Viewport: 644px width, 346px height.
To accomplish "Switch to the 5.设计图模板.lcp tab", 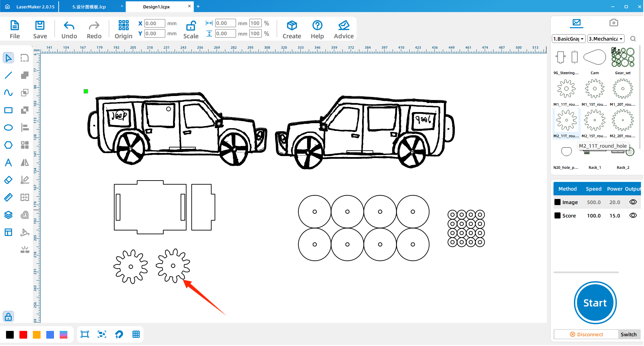I will (89, 7).
